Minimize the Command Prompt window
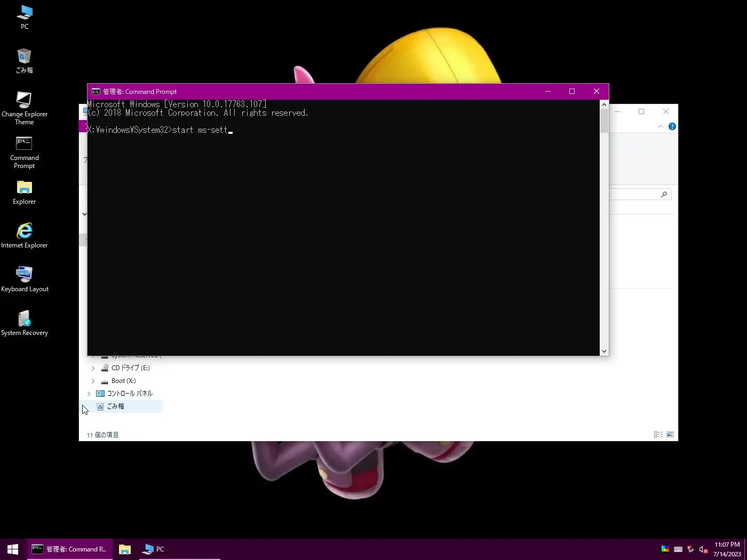747x560 pixels. coord(547,92)
